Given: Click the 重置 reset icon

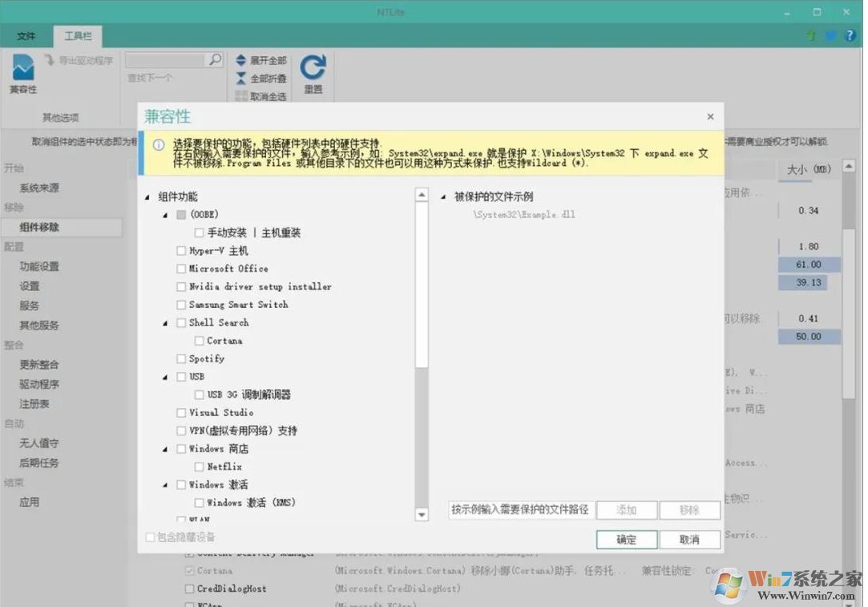Looking at the screenshot, I should (313, 67).
